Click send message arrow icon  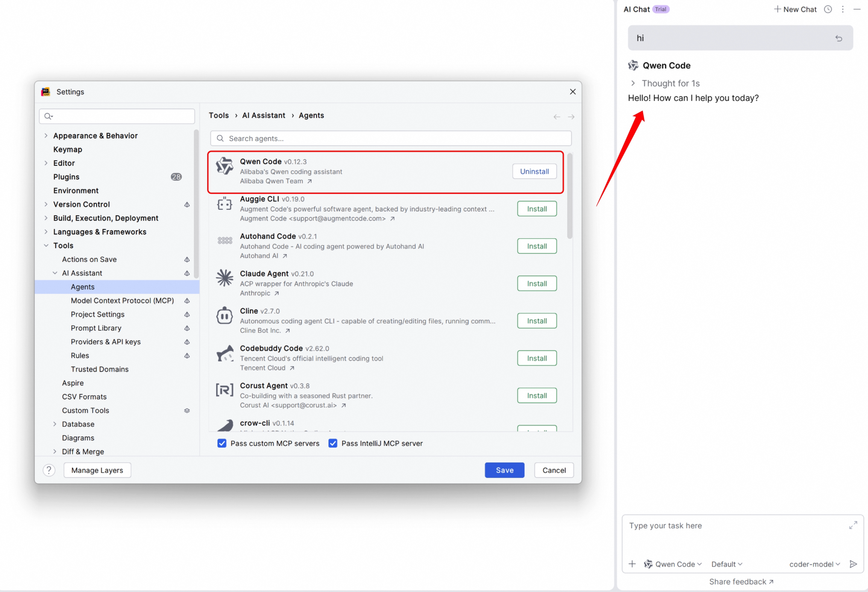(853, 564)
